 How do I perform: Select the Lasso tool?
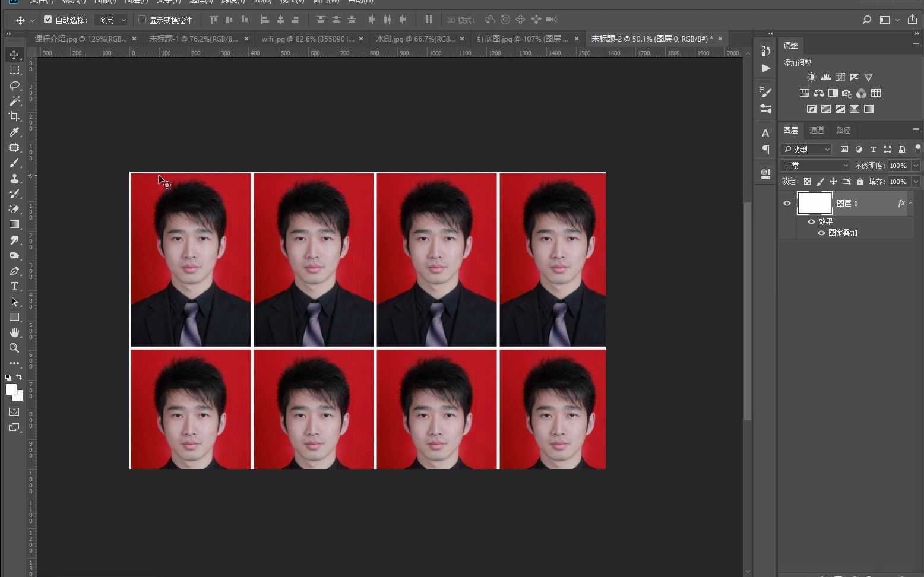pyautogui.click(x=14, y=85)
